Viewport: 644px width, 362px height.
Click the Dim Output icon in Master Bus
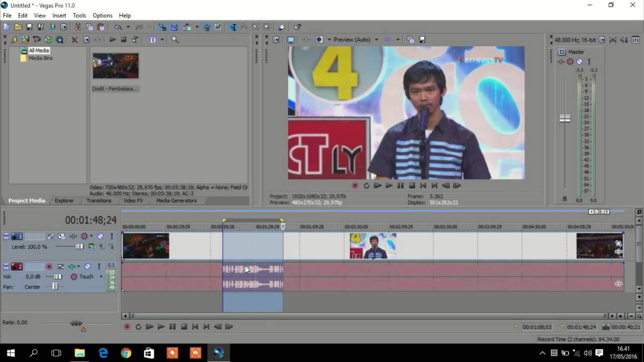[x=624, y=40]
